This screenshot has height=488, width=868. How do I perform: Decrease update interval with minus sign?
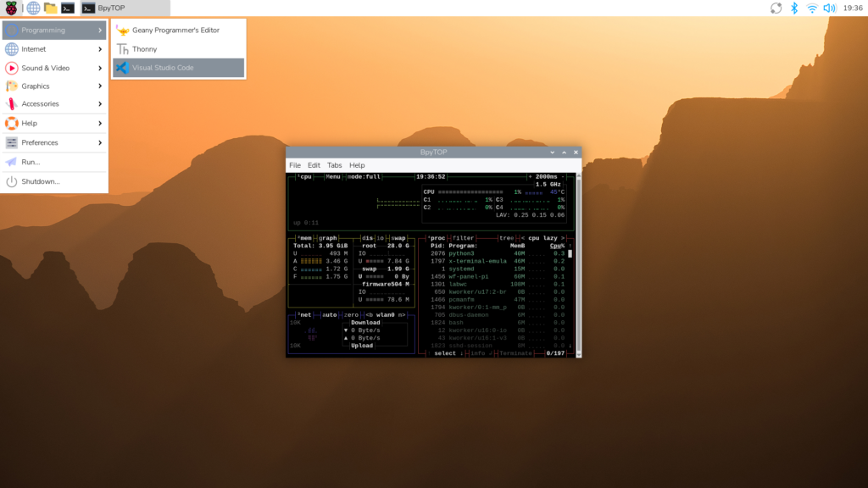[563, 177]
